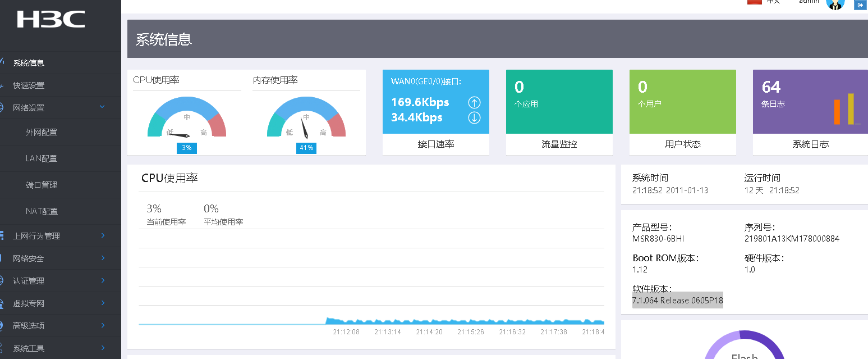
Task: Select 网络设置 menu label
Action: [29, 108]
